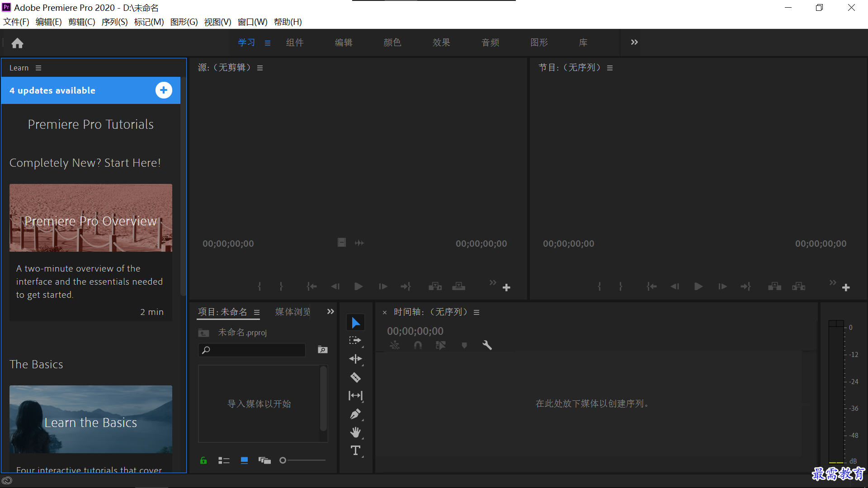The height and width of the screenshot is (488, 868).
Task: Open 文件(F) menu
Action: (x=16, y=22)
